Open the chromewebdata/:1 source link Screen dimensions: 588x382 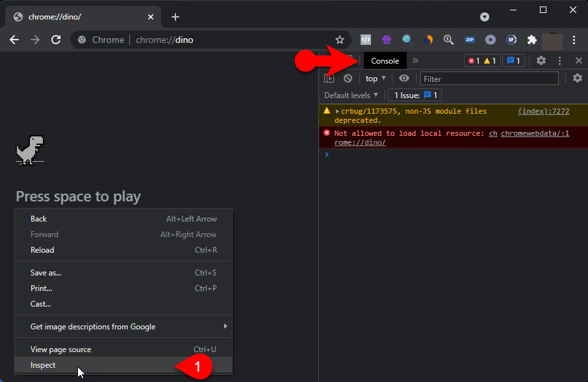pos(535,133)
